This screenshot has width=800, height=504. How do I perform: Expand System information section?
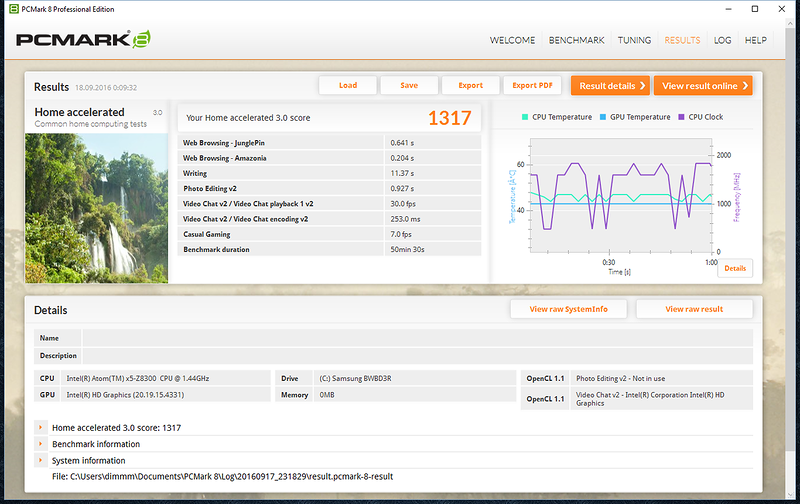point(40,460)
